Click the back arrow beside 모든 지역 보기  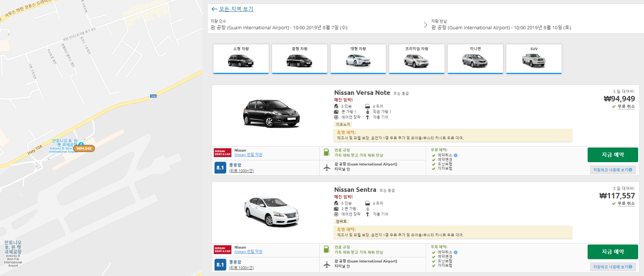point(215,9)
